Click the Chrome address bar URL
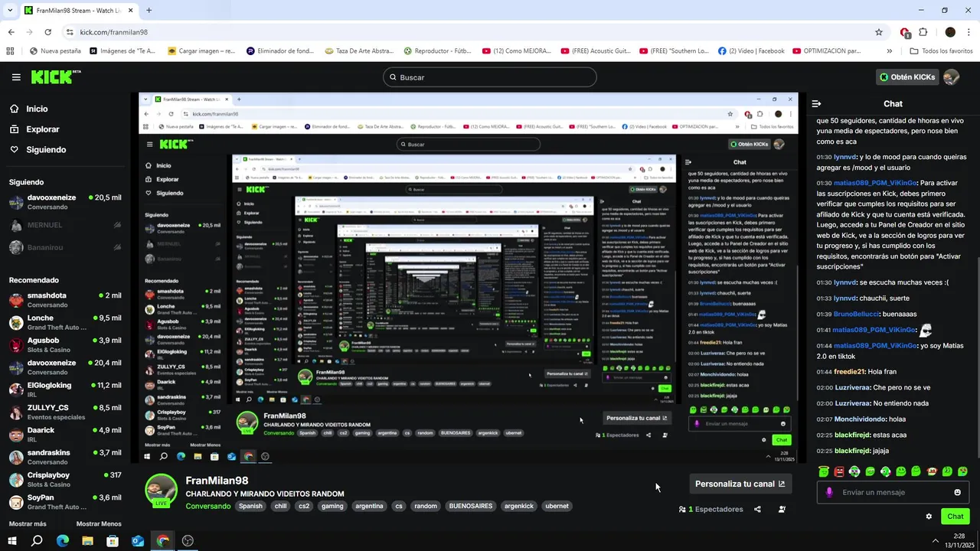Image resolution: width=980 pixels, height=551 pixels. (114, 32)
